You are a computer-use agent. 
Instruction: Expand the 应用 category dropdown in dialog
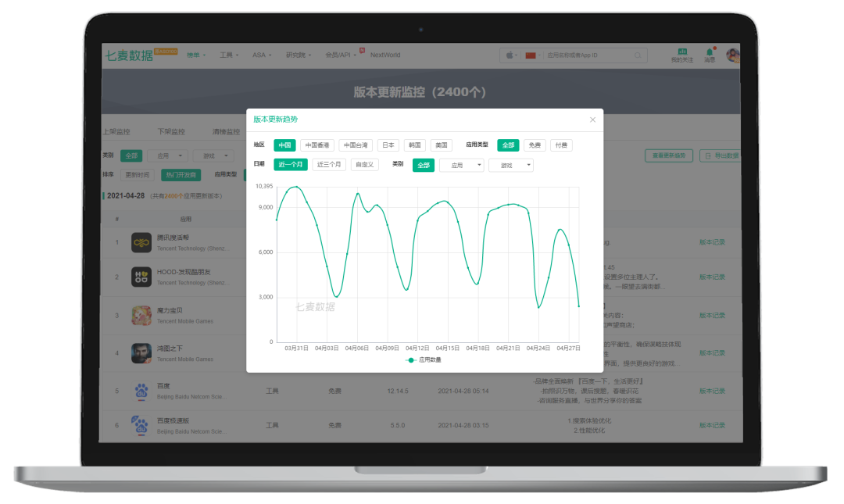462,166
